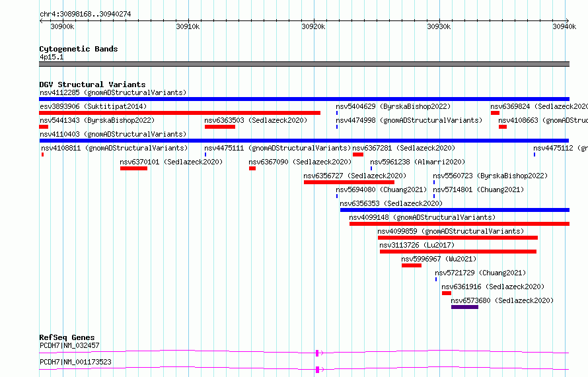Viewport: 588px width, 377px height.
Task: Click the magenta exon on PCDH7 NM_032457 track
Action: [317, 353]
